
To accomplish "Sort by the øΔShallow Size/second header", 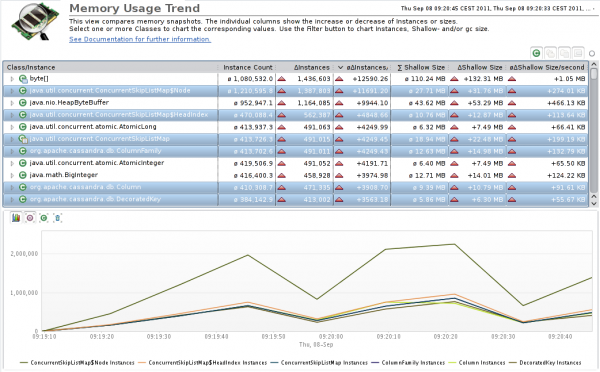I will [x=547, y=67].
